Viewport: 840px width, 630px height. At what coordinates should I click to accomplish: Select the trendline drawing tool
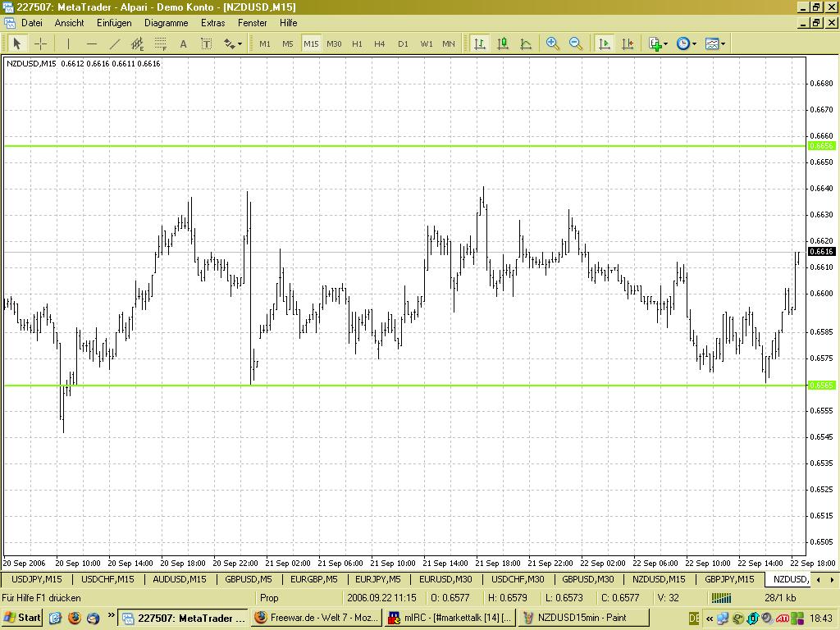[x=115, y=43]
